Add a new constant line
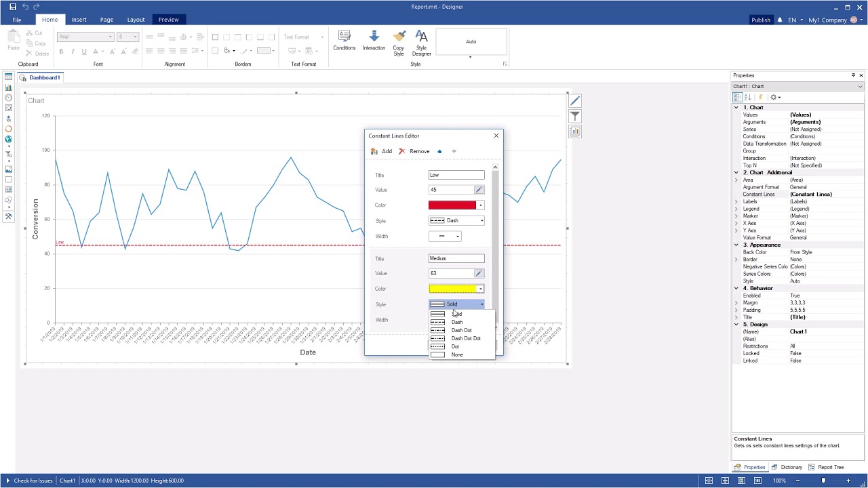The height and width of the screenshot is (488, 868). (381, 151)
